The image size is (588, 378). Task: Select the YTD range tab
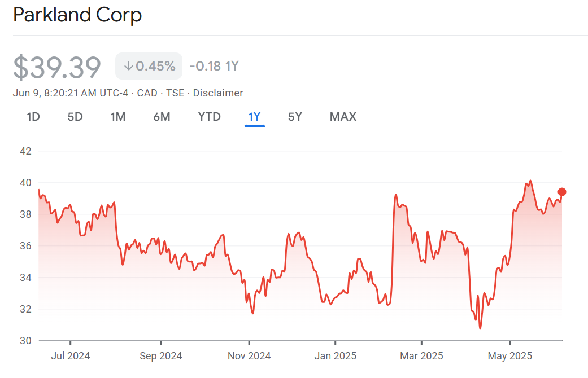pyautogui.click(x=209, y=117)
